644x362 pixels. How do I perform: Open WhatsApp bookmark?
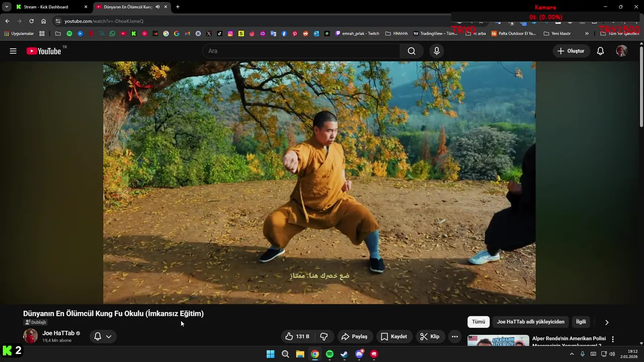[x=112, y=34]
